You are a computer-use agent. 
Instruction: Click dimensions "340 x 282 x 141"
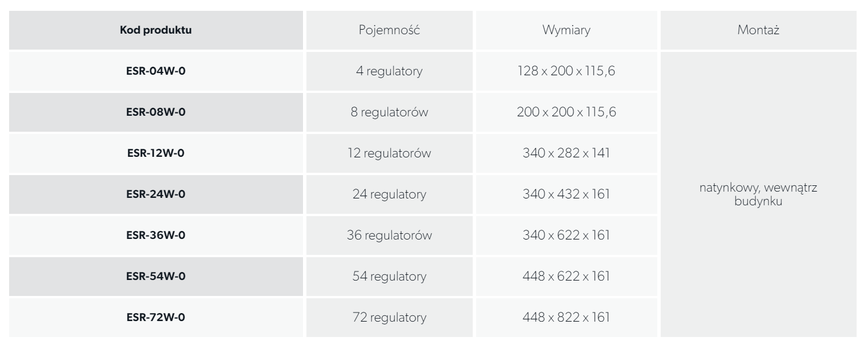567,153
